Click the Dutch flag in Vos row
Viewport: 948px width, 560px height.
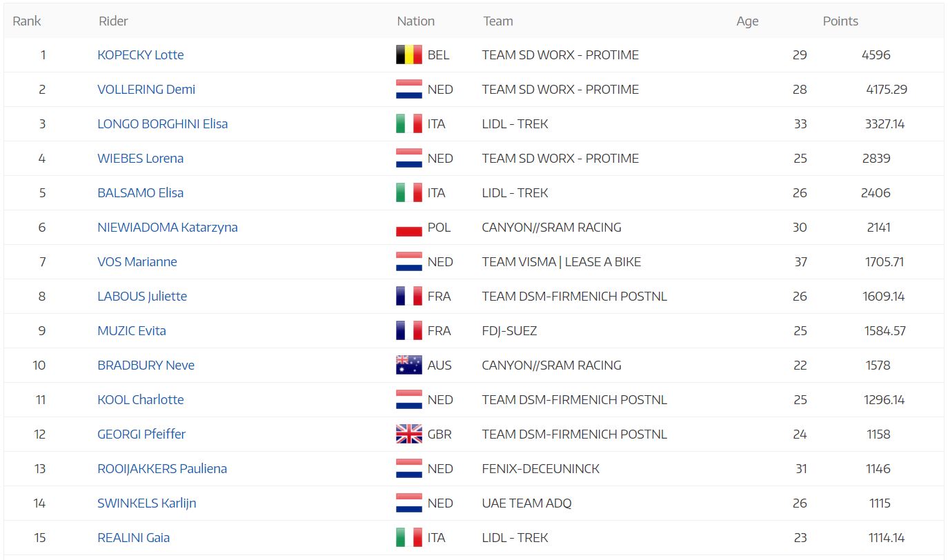point(408,261)
